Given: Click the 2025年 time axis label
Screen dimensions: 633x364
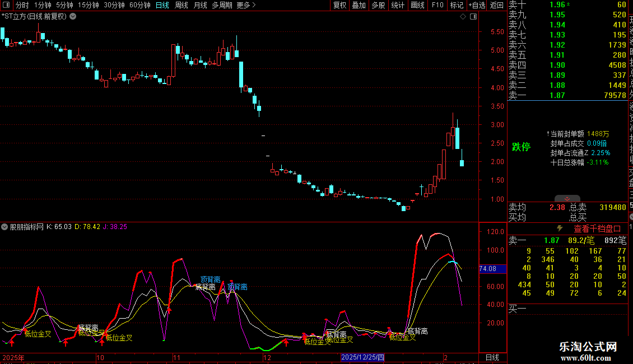Looking at the screenshot, I should point(13,357).
